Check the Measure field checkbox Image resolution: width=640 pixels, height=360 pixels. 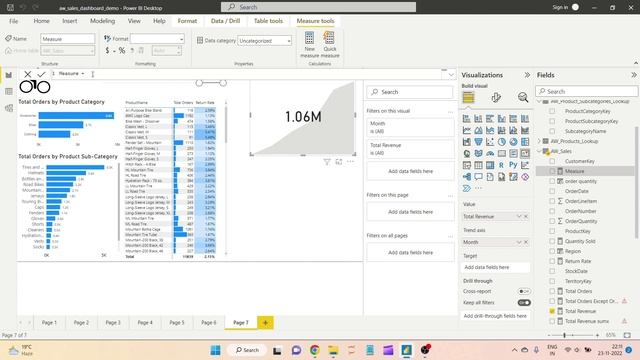[552, 171]
